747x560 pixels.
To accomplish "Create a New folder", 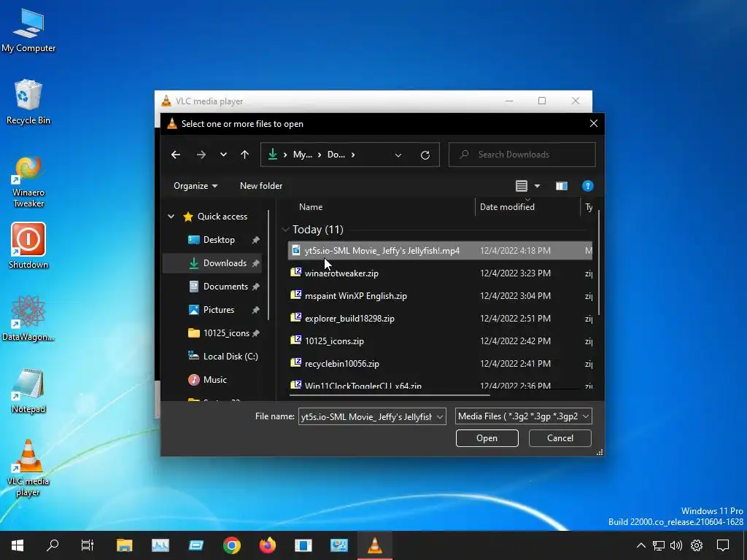I will (x=261, y=186).
